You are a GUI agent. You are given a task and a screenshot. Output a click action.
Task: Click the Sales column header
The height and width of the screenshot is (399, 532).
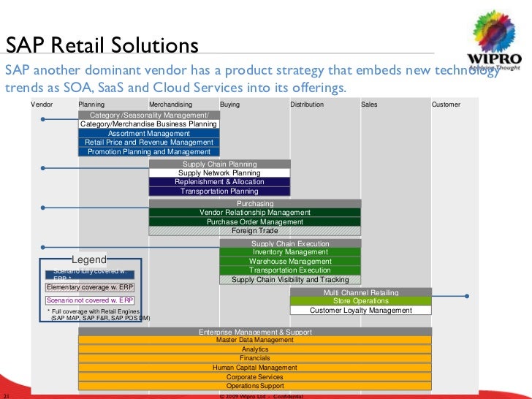369,104
